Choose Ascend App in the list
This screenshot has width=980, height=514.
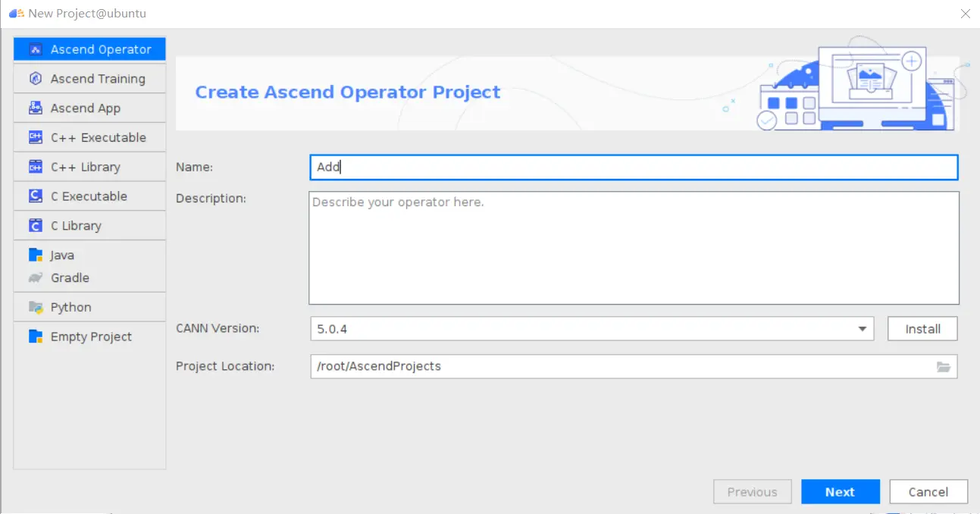coord(89,108)
